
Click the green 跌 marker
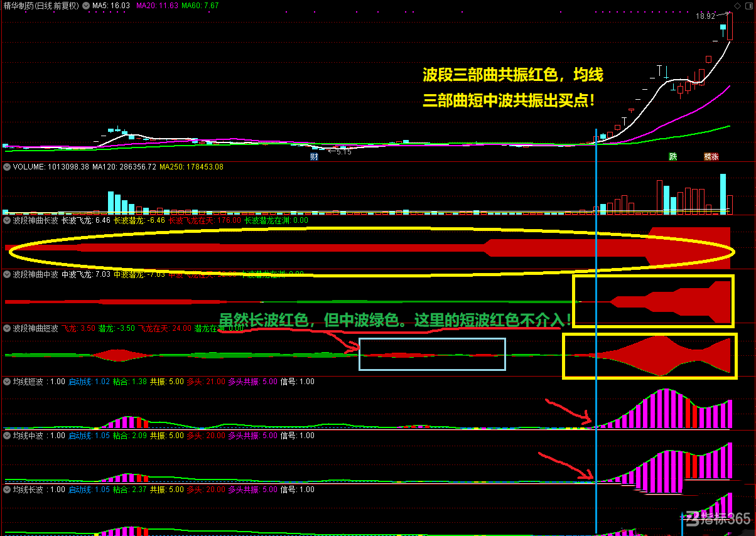click(x=673, y=156)
